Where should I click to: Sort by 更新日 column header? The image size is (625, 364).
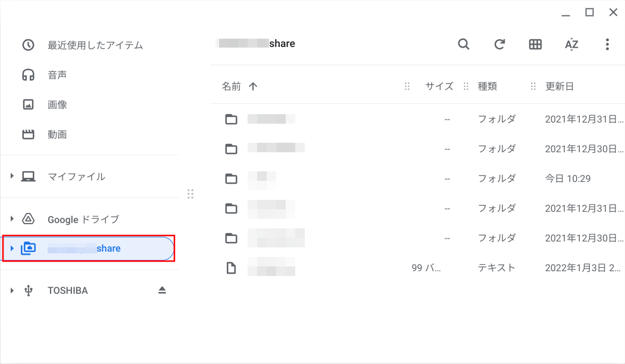click(560, 86)
